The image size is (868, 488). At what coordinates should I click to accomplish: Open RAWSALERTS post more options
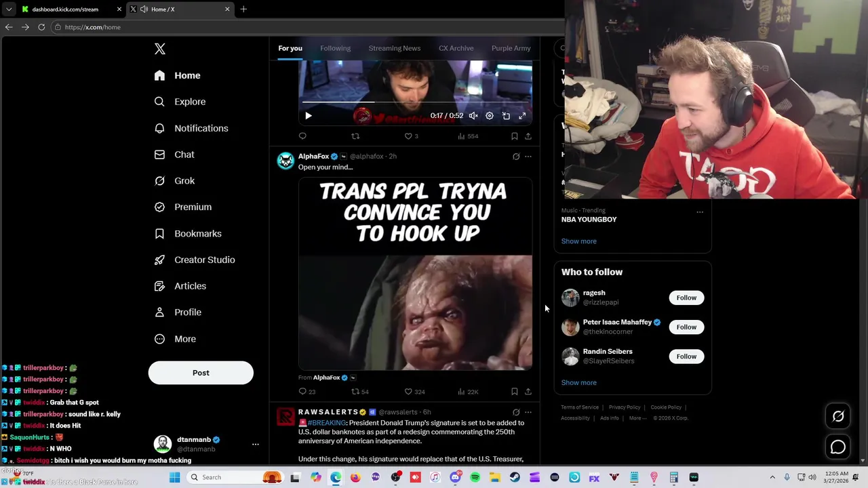coord(528,412)
